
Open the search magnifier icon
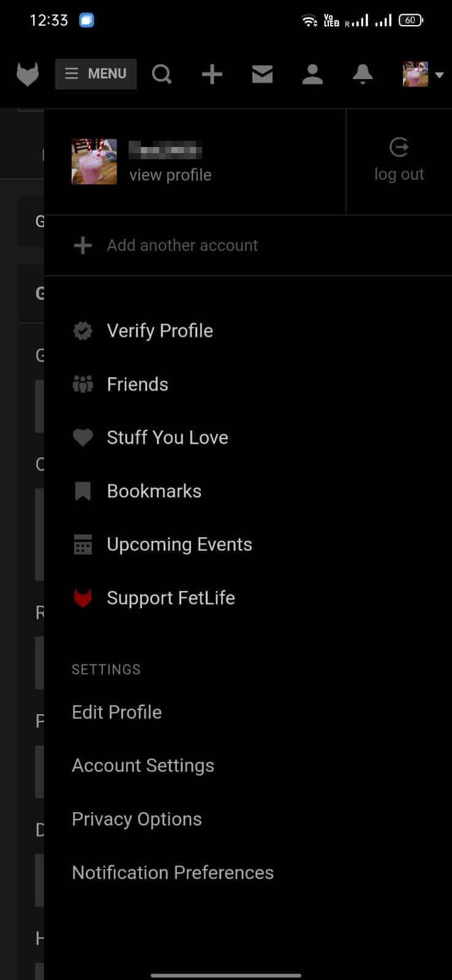pyautogui.click(x=162, y=74)
